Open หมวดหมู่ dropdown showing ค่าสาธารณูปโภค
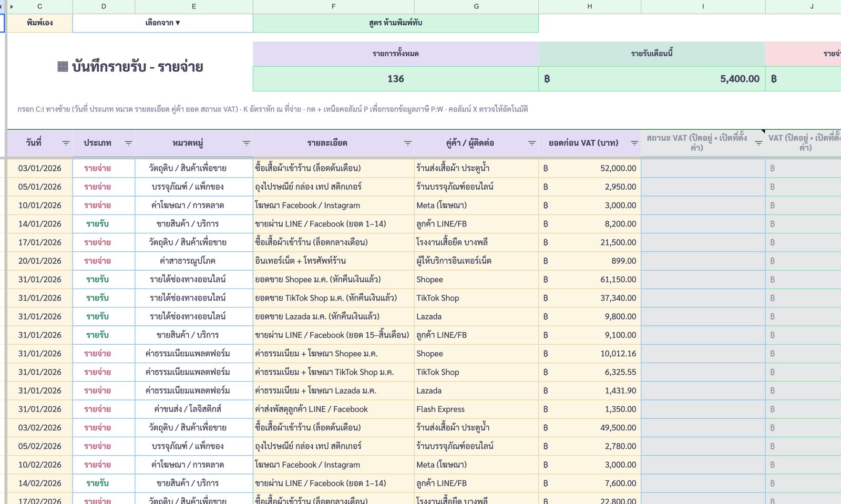The image size is (841, 504). point(194,261)
